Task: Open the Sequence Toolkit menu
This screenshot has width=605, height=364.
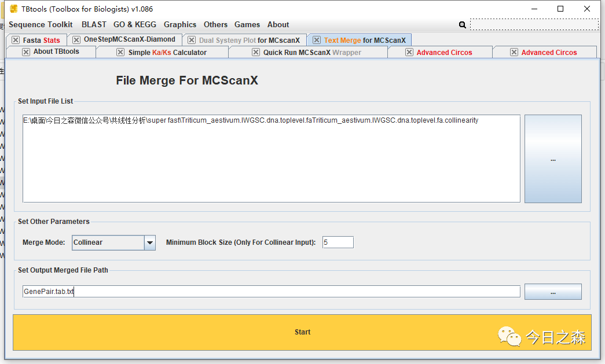Action: [x=41, y=25]
